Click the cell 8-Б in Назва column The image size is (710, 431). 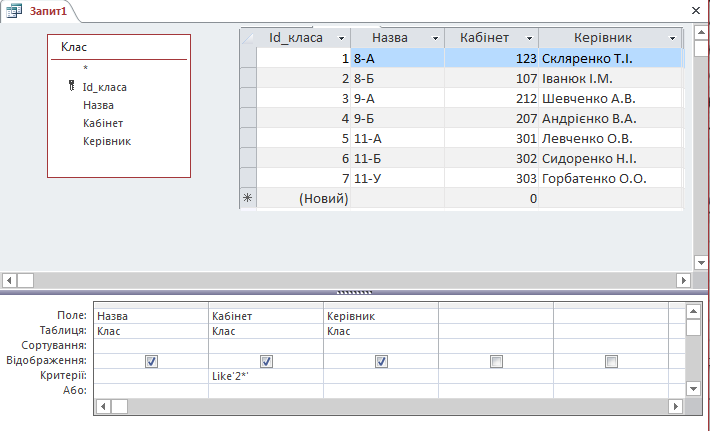tap(397, 79)
